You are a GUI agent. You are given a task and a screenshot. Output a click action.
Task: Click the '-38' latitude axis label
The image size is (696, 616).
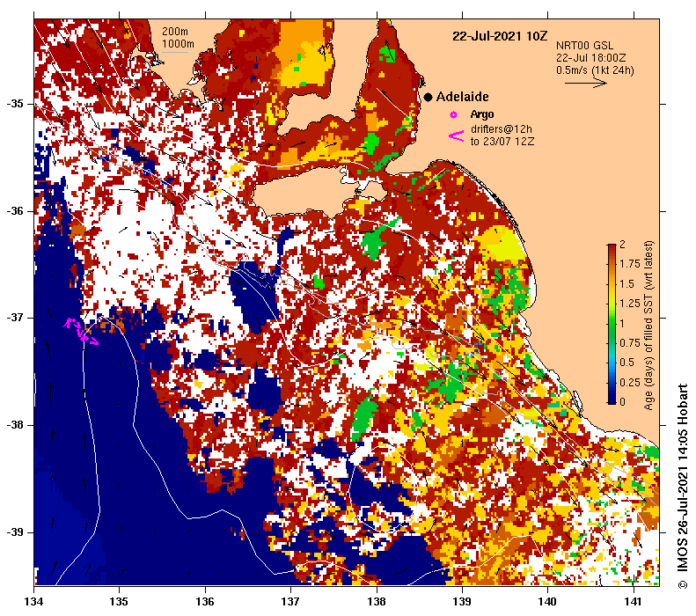tap(15, 425)
